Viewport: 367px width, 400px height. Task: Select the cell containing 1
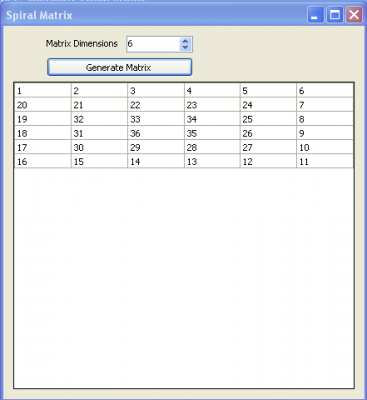coord(43,90)
